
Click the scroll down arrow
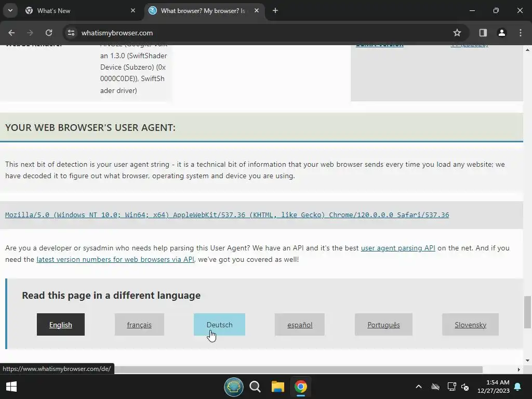[x=527, y=361]
